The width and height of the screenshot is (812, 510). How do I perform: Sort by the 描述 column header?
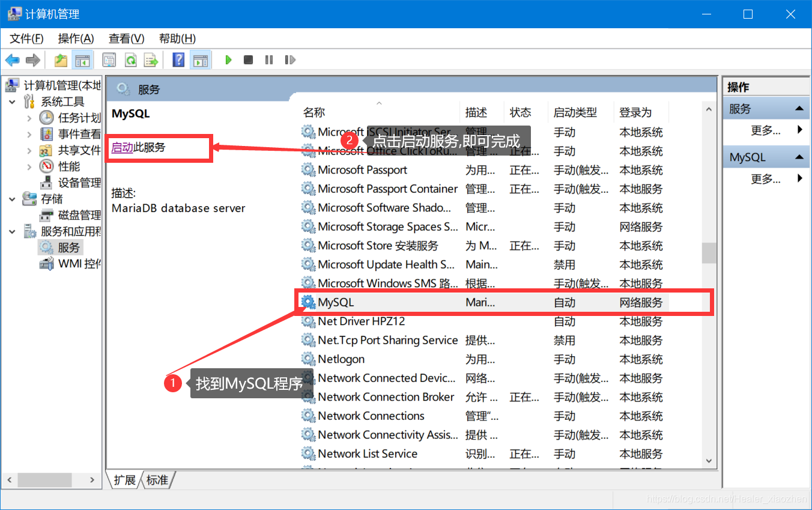(483, 112)
